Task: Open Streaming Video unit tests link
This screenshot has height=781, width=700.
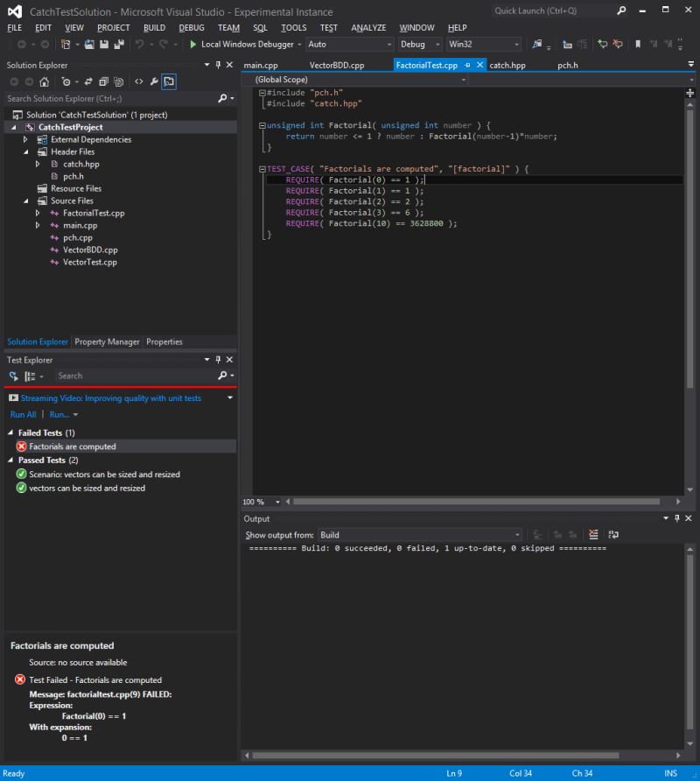Action: coord(110,398)
